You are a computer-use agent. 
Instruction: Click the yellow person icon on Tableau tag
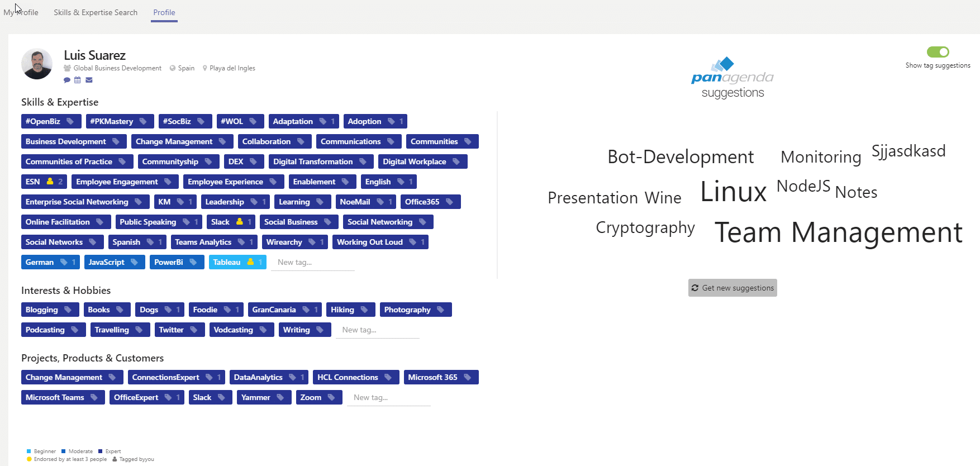pos(250,262)
